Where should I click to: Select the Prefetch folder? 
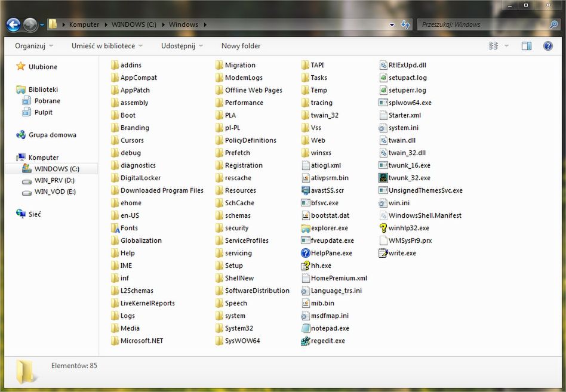pyautogui.click(x=232, y=153)
